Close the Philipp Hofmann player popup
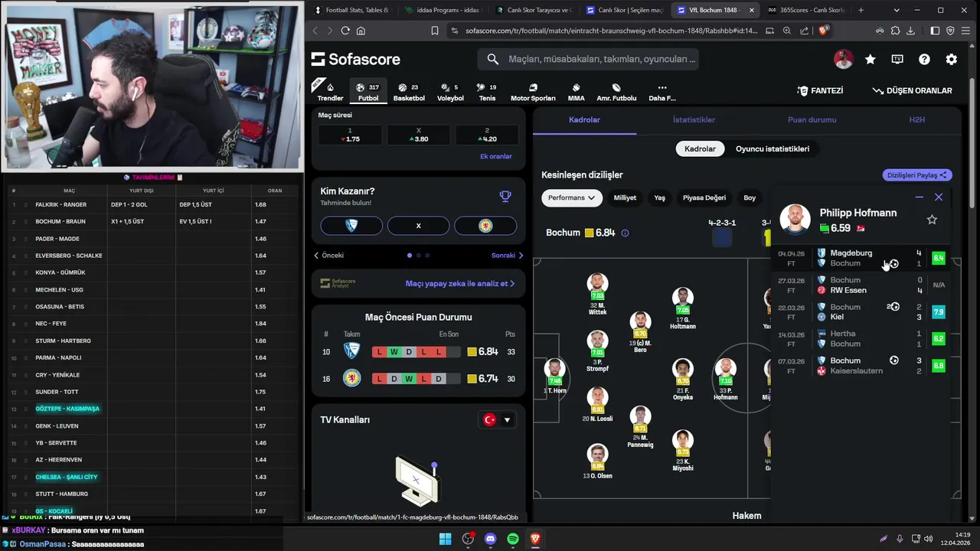The width and height of the screenshot is (980, 551). (939, 197)
